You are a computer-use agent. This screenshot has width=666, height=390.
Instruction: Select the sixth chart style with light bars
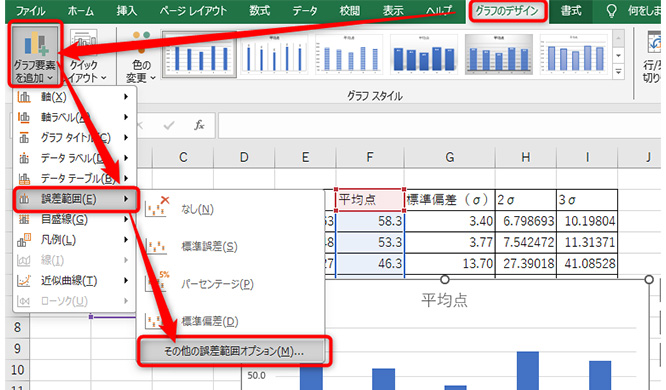click(x=573, y=54)
